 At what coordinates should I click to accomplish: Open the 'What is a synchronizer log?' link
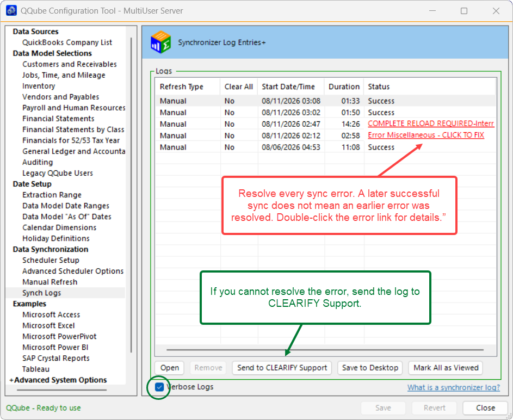click(454, 387)
